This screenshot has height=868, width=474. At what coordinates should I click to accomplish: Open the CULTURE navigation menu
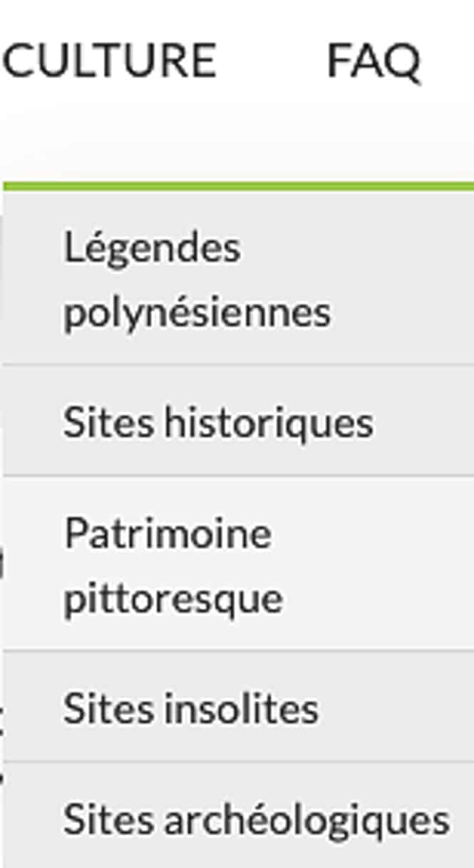pos(109,60)
